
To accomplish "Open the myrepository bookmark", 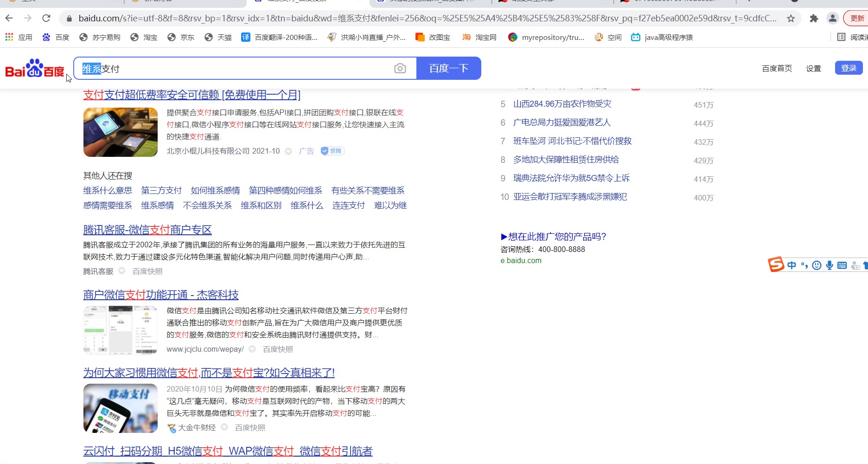I will [546, 37].
